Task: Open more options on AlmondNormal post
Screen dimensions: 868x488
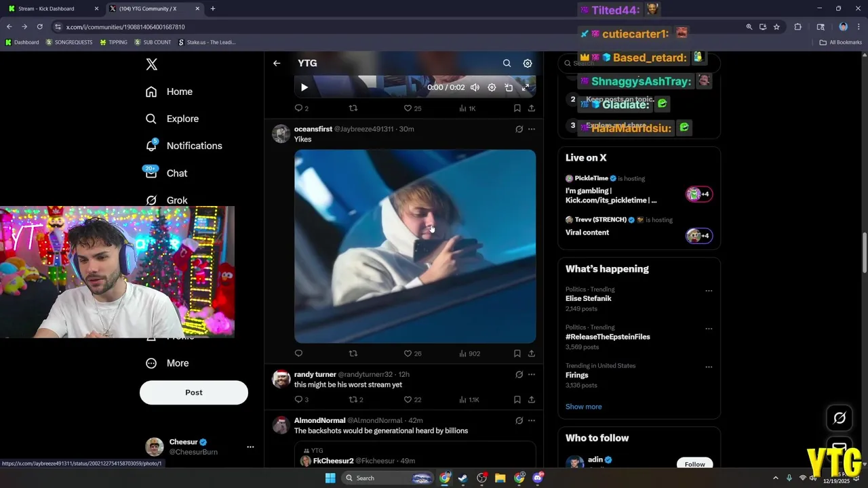Action: (532, 420)
